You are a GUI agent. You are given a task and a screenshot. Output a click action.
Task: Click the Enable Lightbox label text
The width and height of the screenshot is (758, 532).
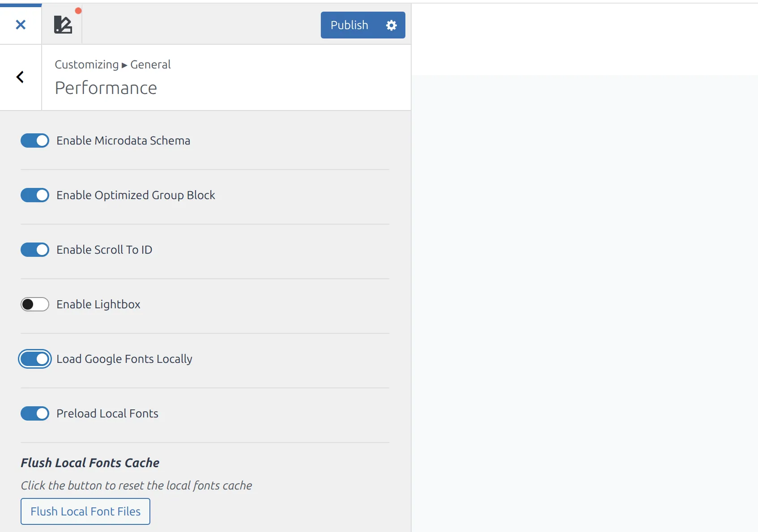pos(98,304)
